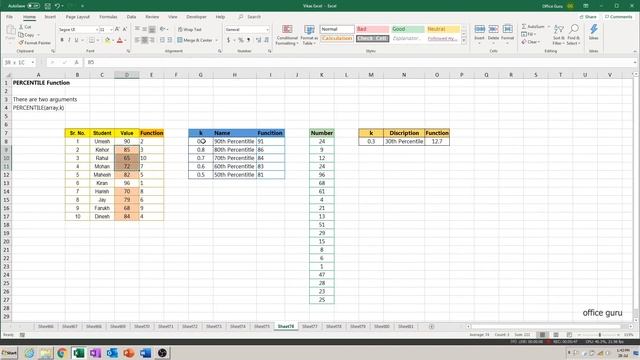Click the Save icon in title bar

tap(48, 6)
